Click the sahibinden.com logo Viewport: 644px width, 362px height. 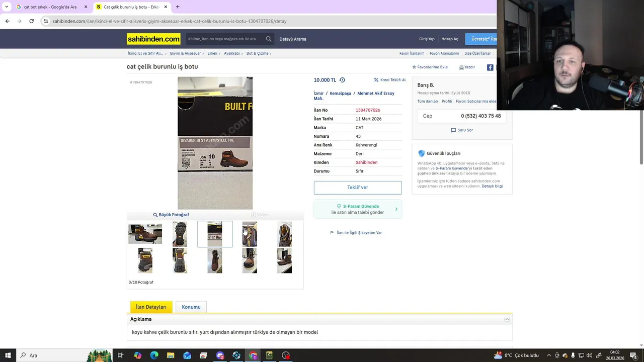(x=153, y=39)
